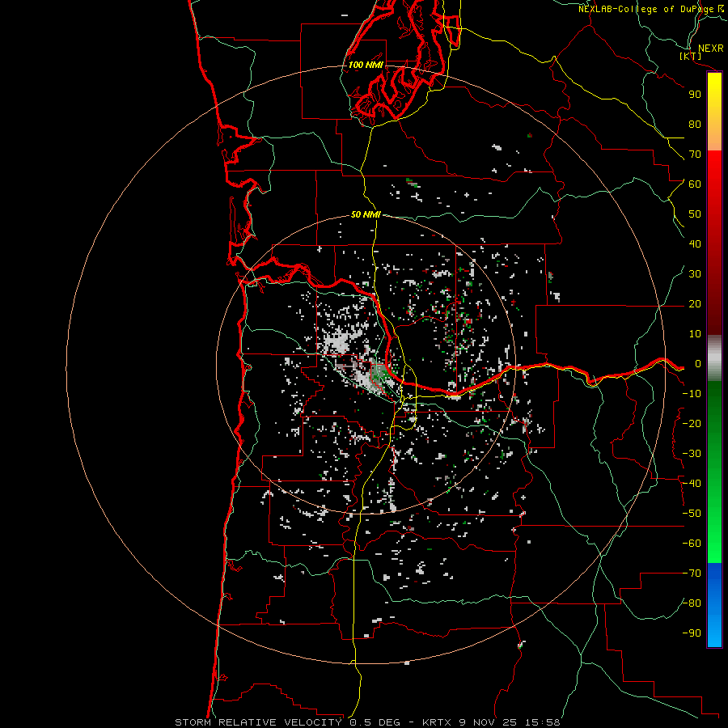Click the -40 value on the velocity scale
This screenshot has width=728, height=728.
tap(692, 484)
